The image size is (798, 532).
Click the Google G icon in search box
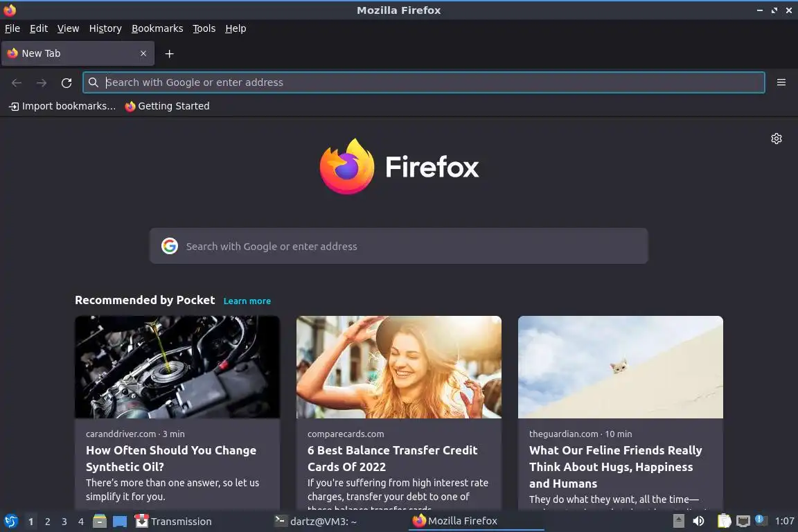170,246
